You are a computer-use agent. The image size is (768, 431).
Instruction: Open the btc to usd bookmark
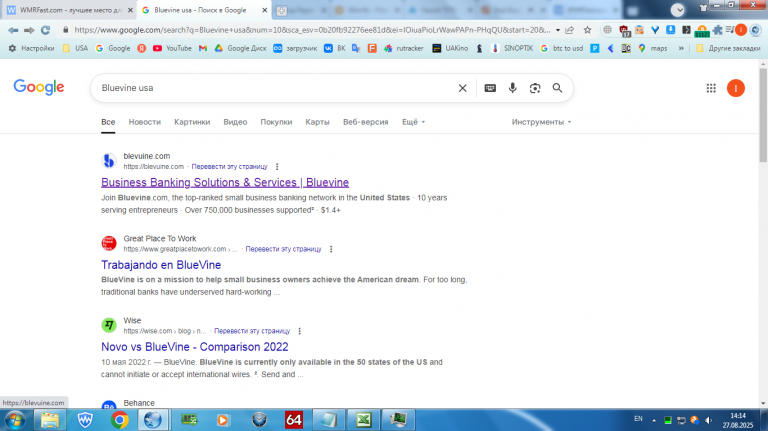(562, 48)
